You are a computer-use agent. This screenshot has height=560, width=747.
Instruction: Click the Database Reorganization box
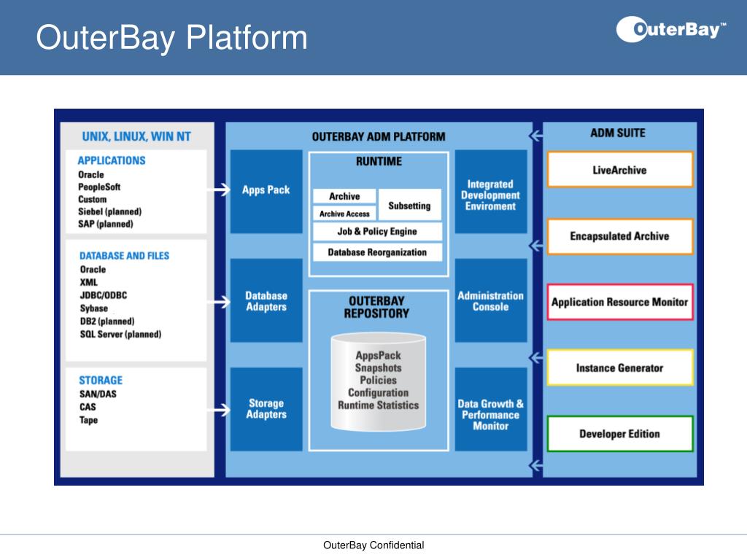377,252
